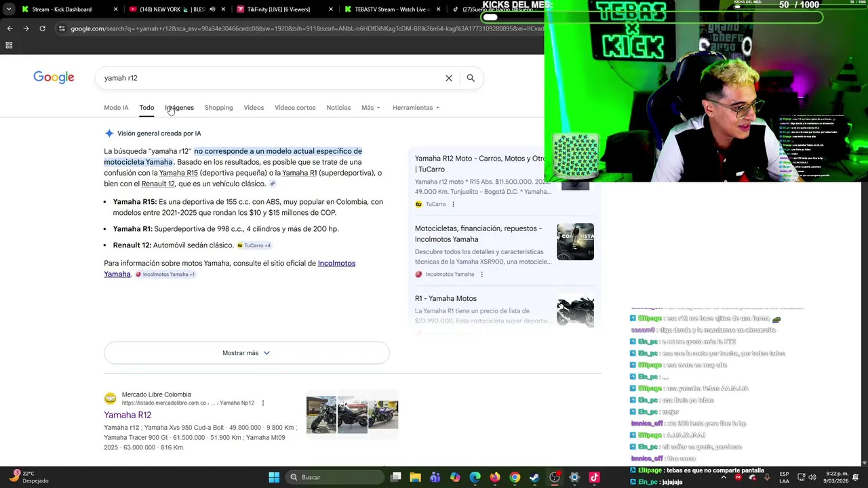Screen dimensions: 868x488
Task: Click the Incolmotos card thumbnail image
Action: pos(575,242)
